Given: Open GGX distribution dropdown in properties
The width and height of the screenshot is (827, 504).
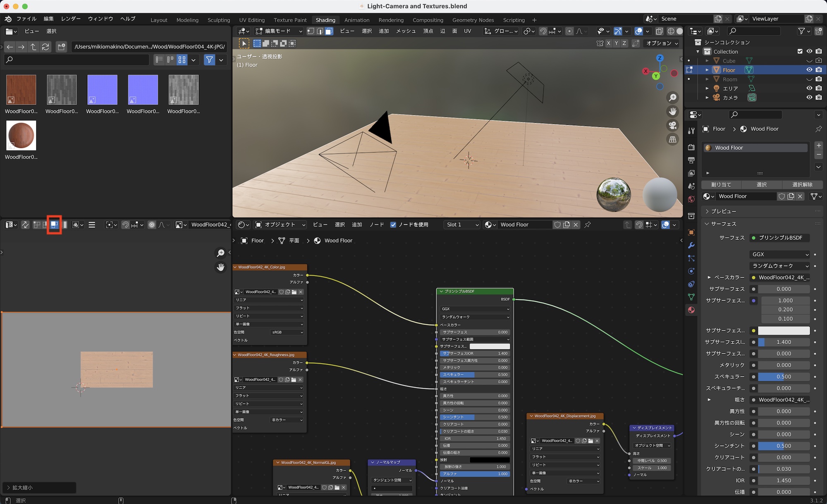Looking at the screenshot, I should point(780,254).
